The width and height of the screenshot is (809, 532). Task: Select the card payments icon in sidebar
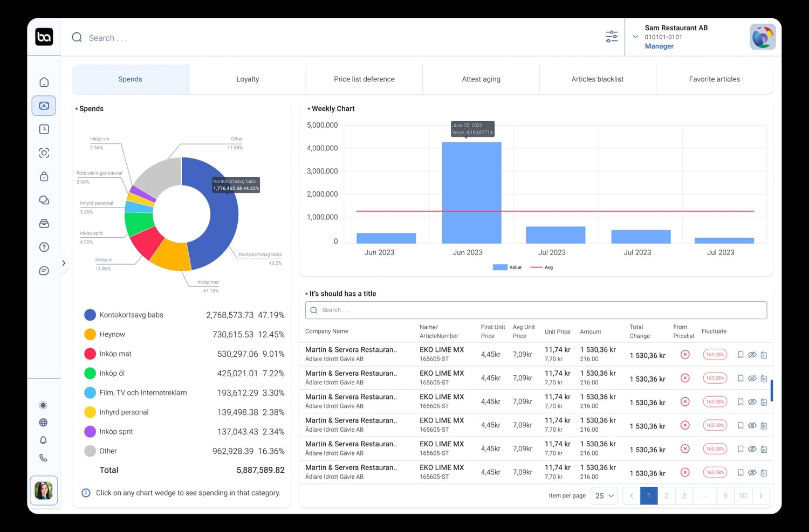(44, 106)
